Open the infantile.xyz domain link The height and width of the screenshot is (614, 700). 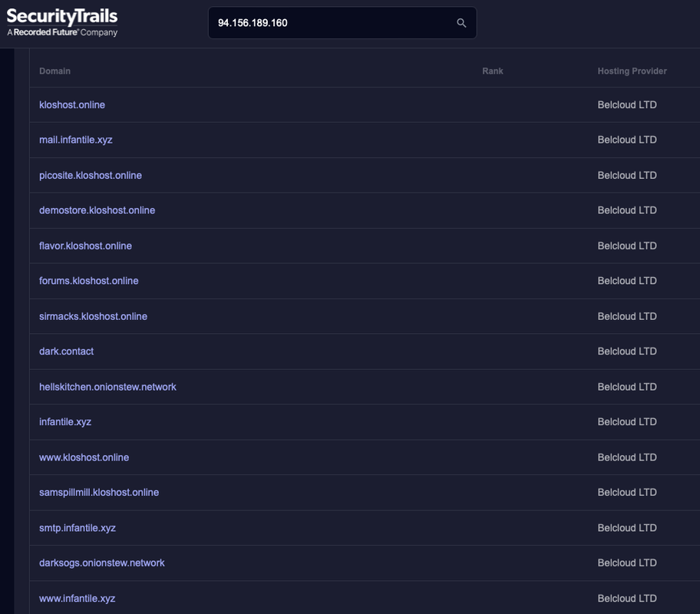pyautogui.click(x=65, y=422)
